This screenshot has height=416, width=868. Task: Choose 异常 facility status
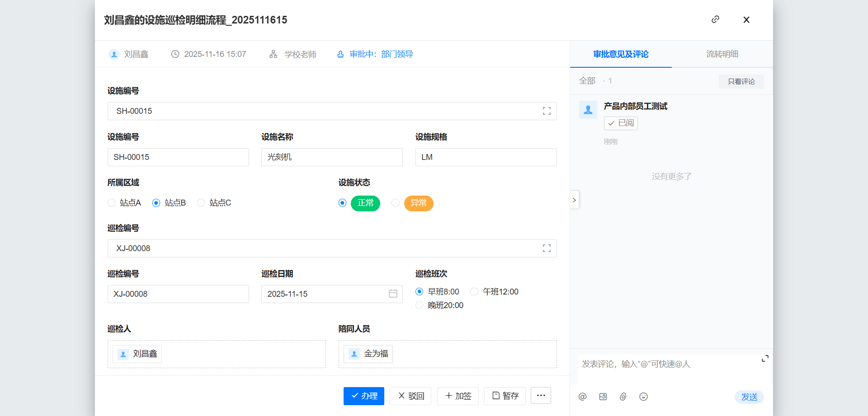[396, 203]
